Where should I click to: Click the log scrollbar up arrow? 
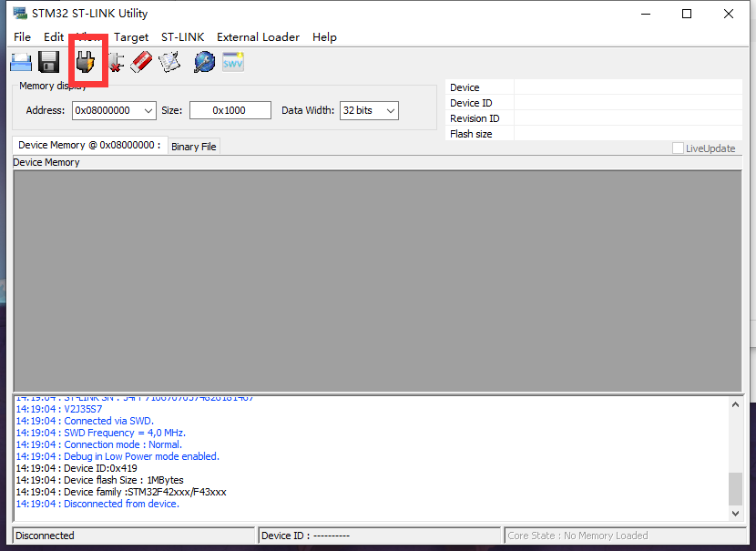click(735, 404)
